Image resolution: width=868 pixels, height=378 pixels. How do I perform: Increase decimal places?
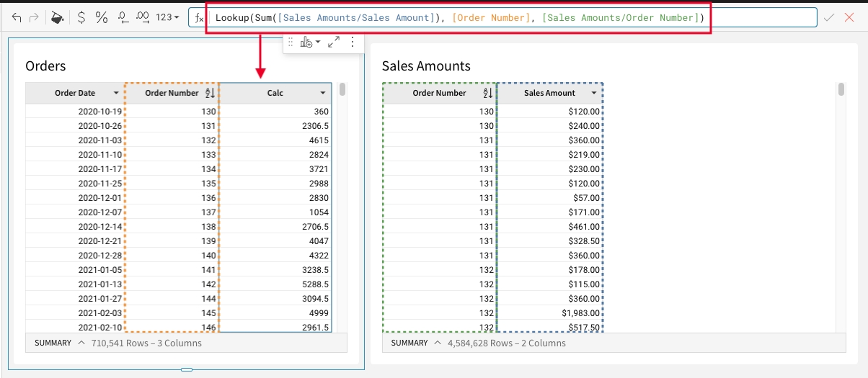click(x=143, y=17)
